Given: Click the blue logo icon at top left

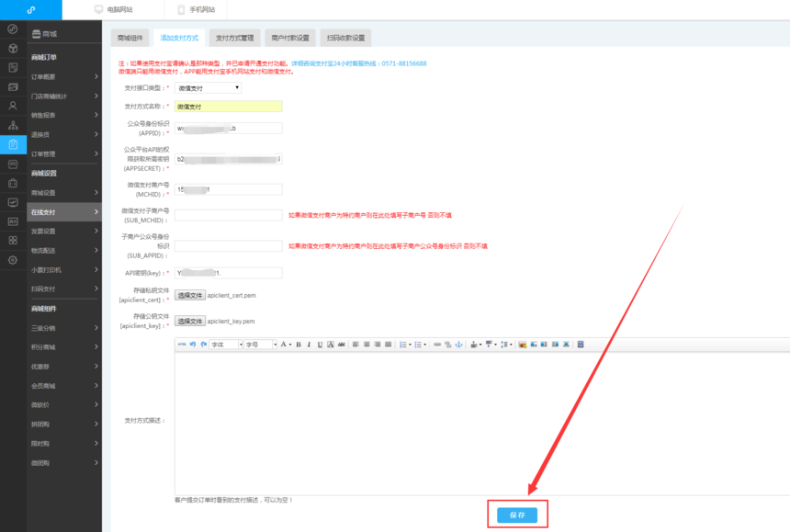Looking at the screenshot, I should coord(31,9).
